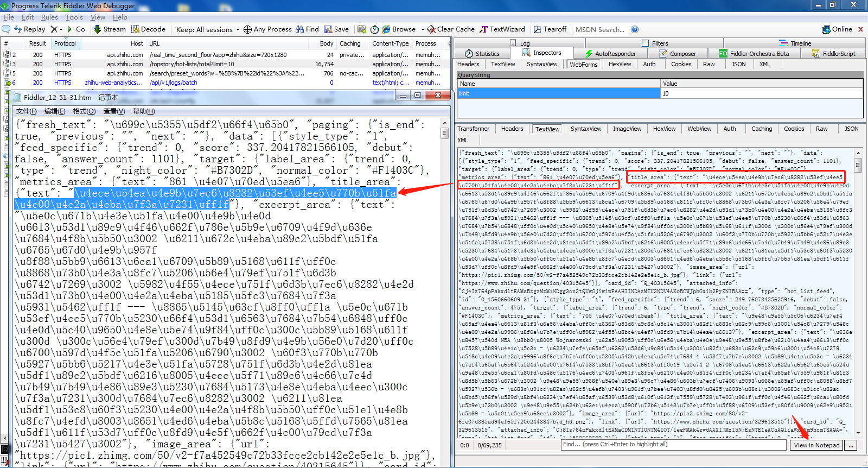Image resolution: width=868 pixels, height=468 pixels.
Task: Open the Remove sessions dropdown arrow
Action: (61, 29)
